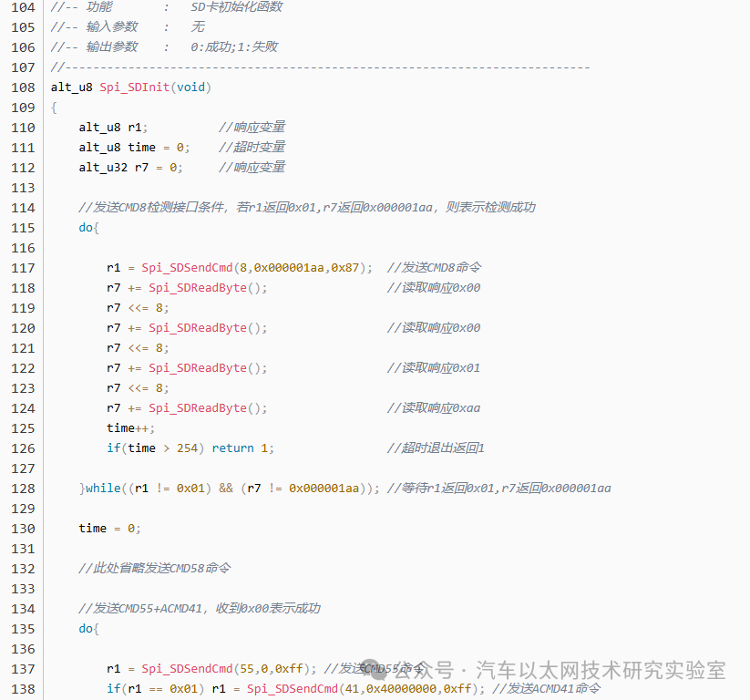Image resolution: width=750 pixels, height=700 pixels.
Task: Click the 'alt_u8 time = 0;' declaration
Action: [134, 148]
